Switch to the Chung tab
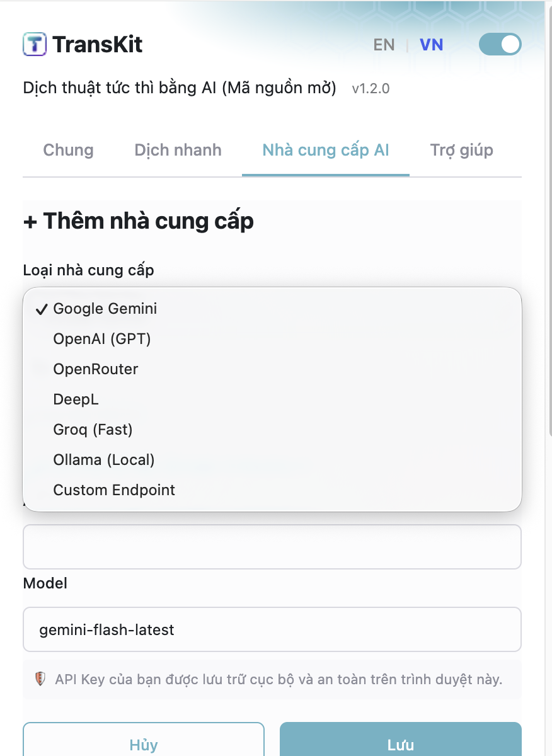 (68, 150)
